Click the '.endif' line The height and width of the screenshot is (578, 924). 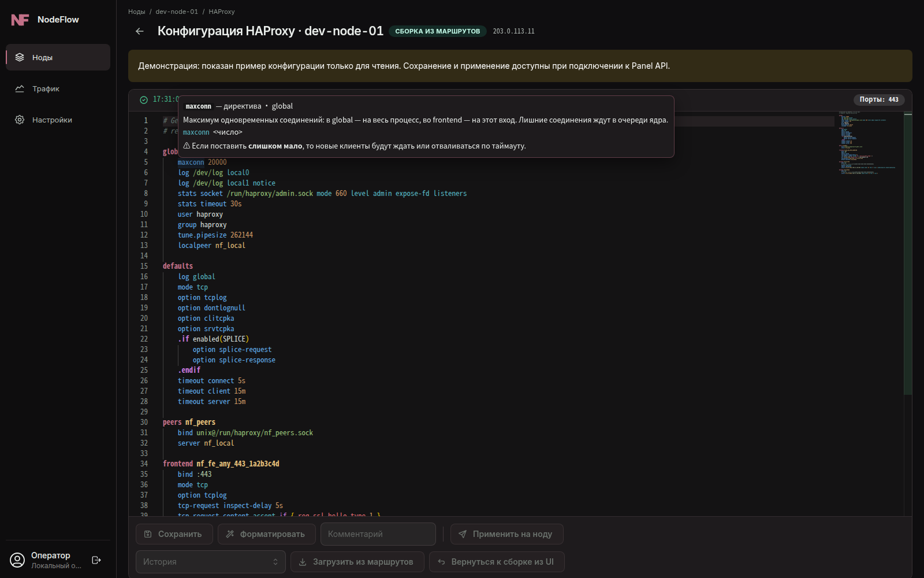189,370
